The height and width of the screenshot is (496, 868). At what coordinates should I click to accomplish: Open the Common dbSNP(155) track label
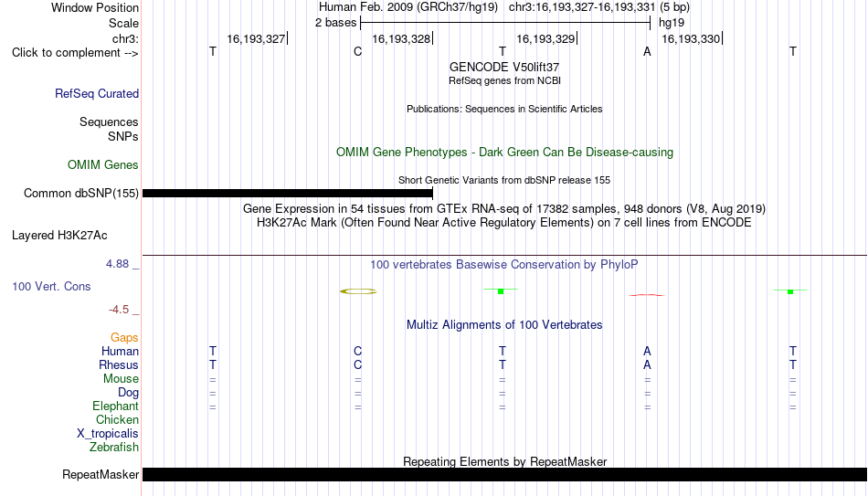click(x=81, y=194)
